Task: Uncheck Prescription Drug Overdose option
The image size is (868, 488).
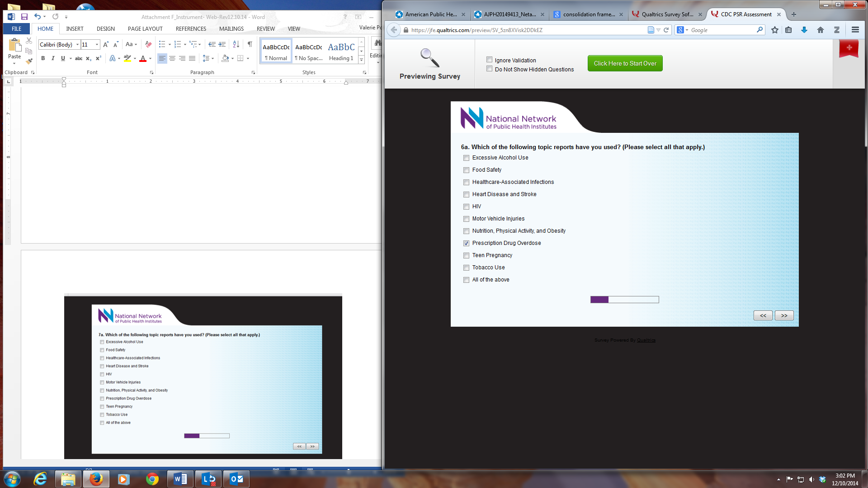Action: (466, 243)
